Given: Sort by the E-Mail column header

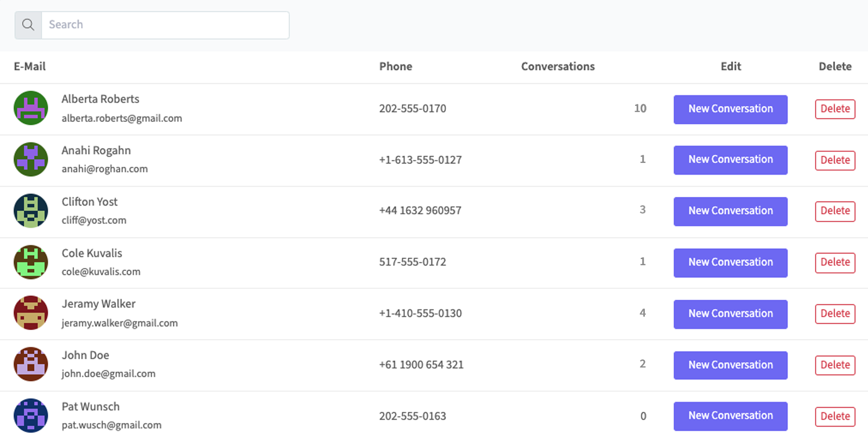Looking at the screenshot, I should click(30, 66).
